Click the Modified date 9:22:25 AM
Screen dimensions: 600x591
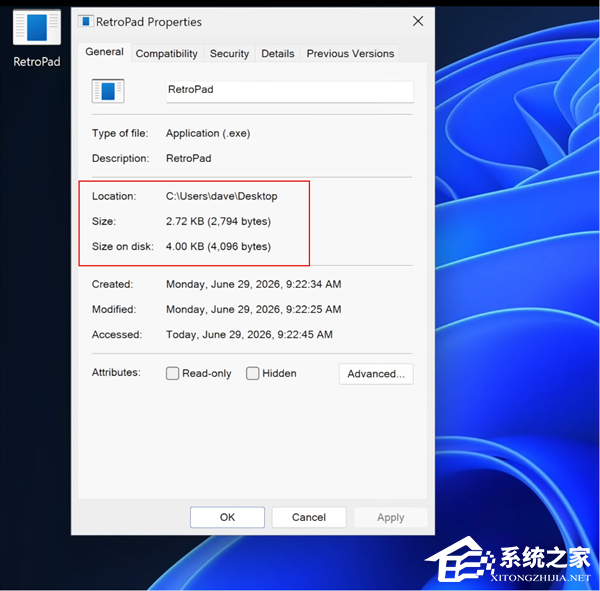click(253, 309)
